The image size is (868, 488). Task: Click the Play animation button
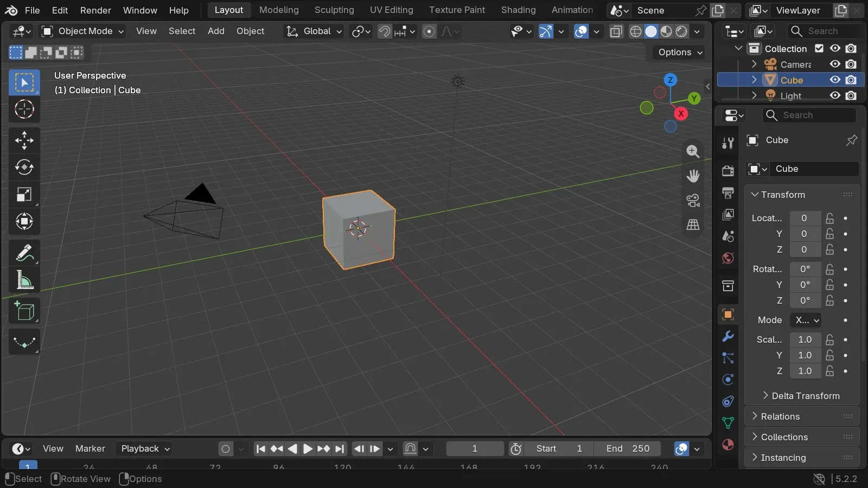[308, 448]
